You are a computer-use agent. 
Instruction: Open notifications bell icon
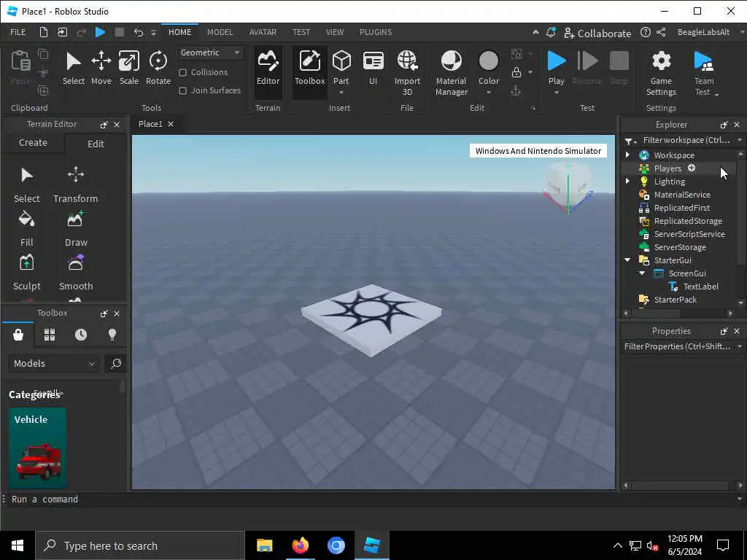coord(551,32)
